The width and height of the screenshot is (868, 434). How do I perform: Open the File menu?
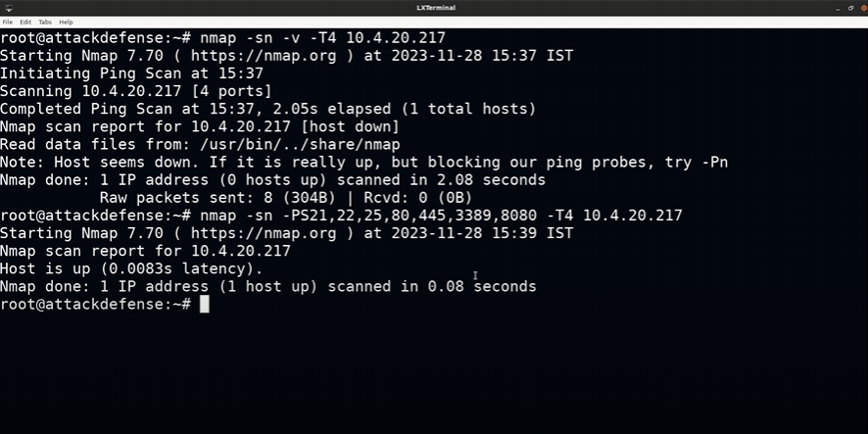coord(8,22)
